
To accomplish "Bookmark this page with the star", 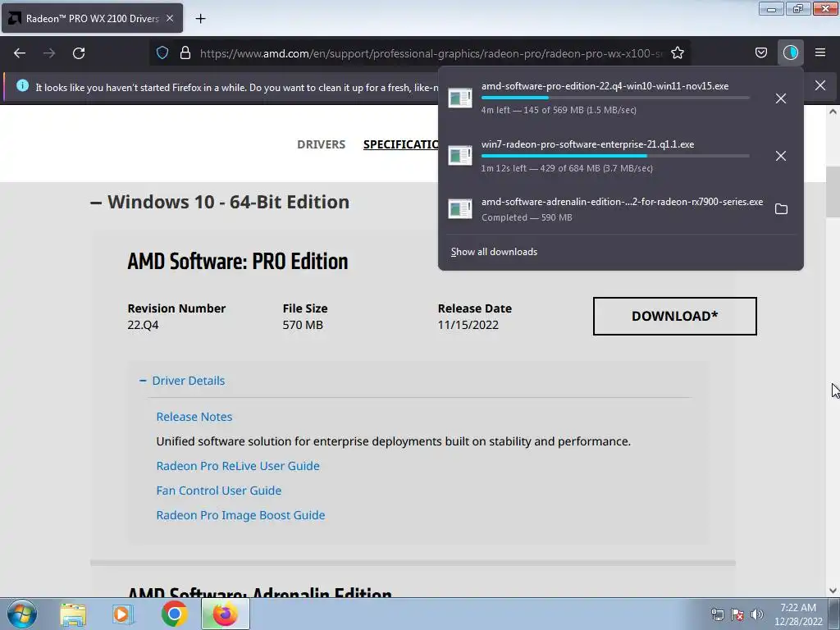I will pyautogui.click(x=677, y=52).
